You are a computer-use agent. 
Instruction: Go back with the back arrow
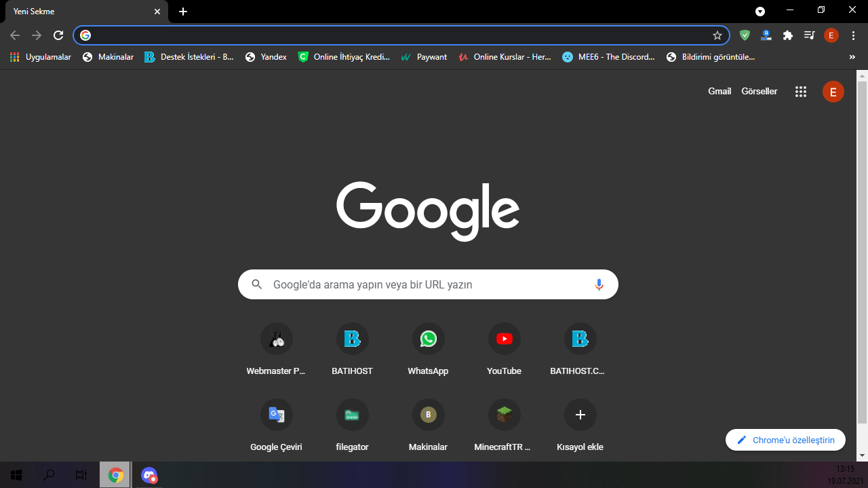pos(15,35)
